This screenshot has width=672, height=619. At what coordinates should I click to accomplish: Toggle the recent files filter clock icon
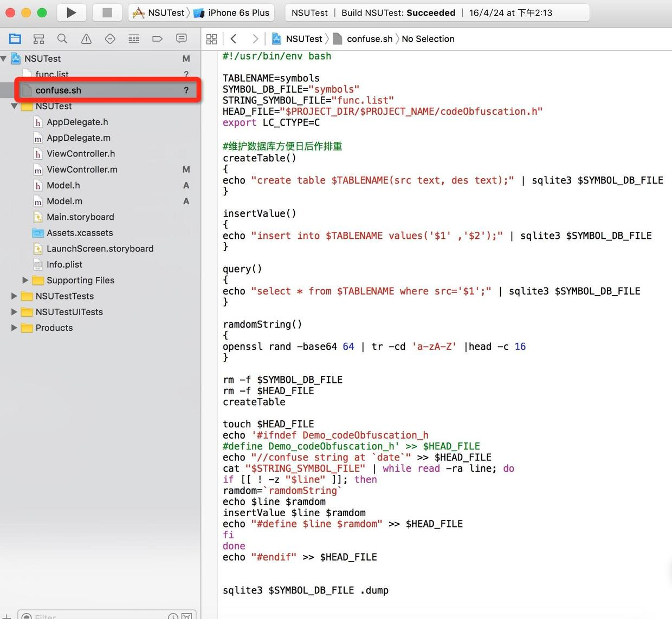click(173, 617)
